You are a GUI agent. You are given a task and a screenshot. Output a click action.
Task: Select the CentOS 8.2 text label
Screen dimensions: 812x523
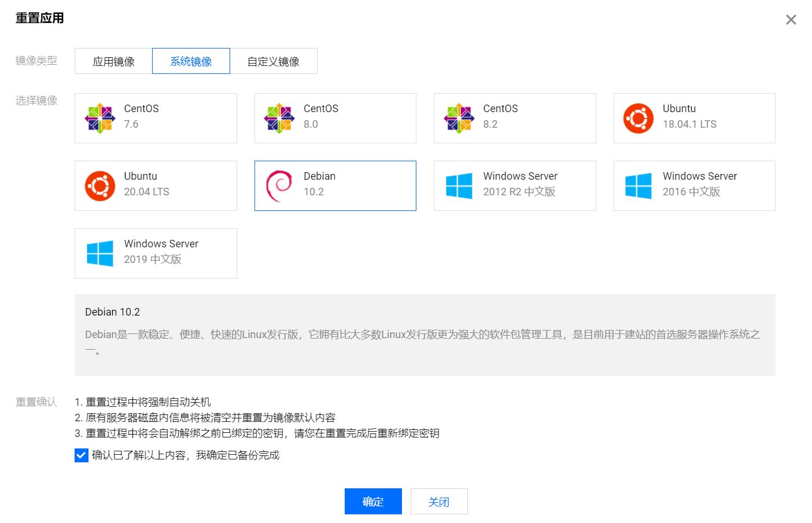500,116
